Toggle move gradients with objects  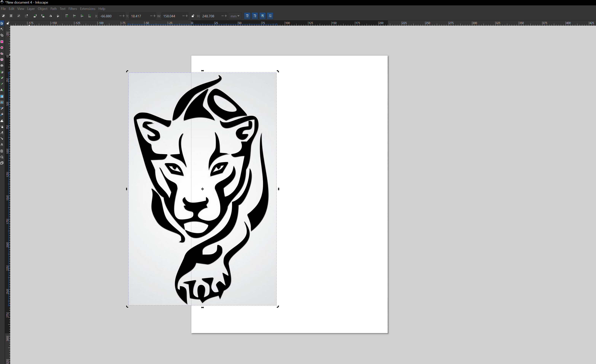(x=262, y=16)
